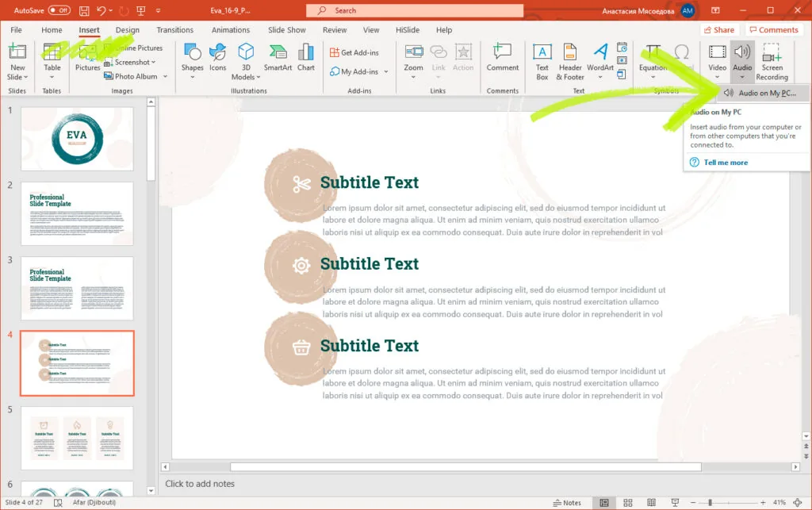Expand the My Add-ins dropdown arrow
This screenshot has width=812, height=510.
coord(386,71)
